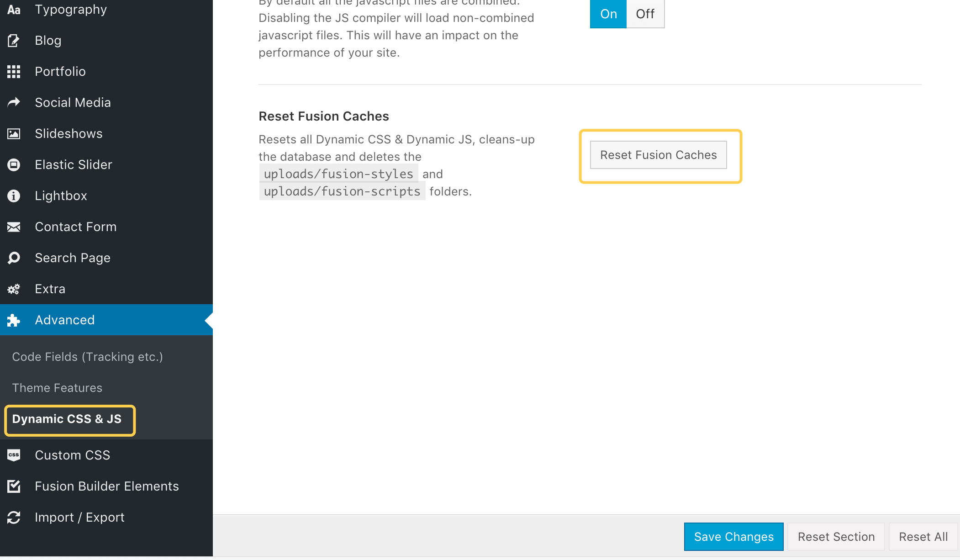Select Dynamic CSS & JS submenu item
Image resolution: width=960 pixels, height=560 pixels.
(x=67, y=419)
